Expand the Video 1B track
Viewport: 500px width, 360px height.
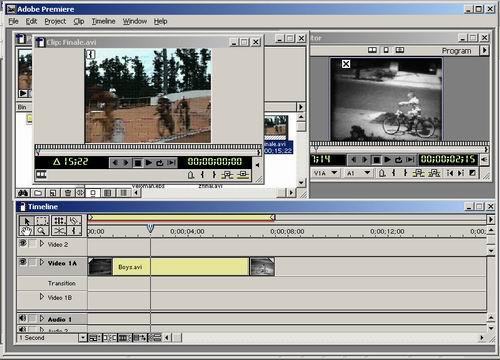pos(42,296)
